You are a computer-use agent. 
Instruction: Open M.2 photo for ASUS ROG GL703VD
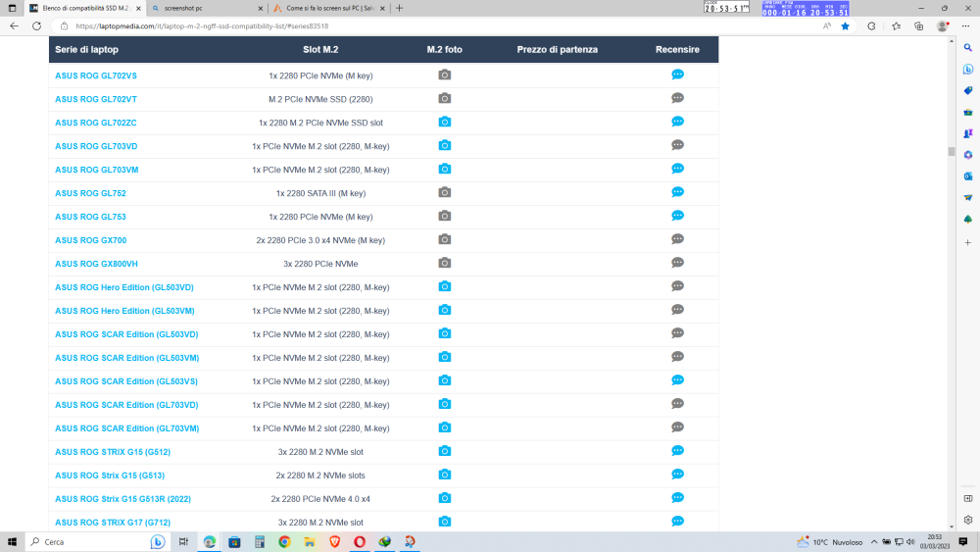(x=444, y=146)
